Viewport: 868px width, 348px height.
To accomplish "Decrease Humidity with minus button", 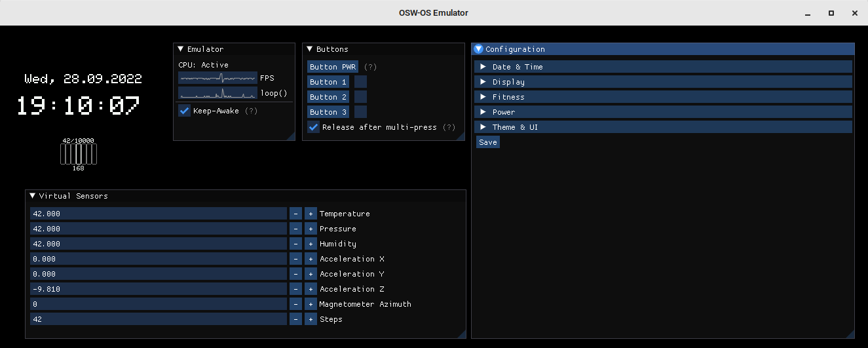I will point(295,244).
